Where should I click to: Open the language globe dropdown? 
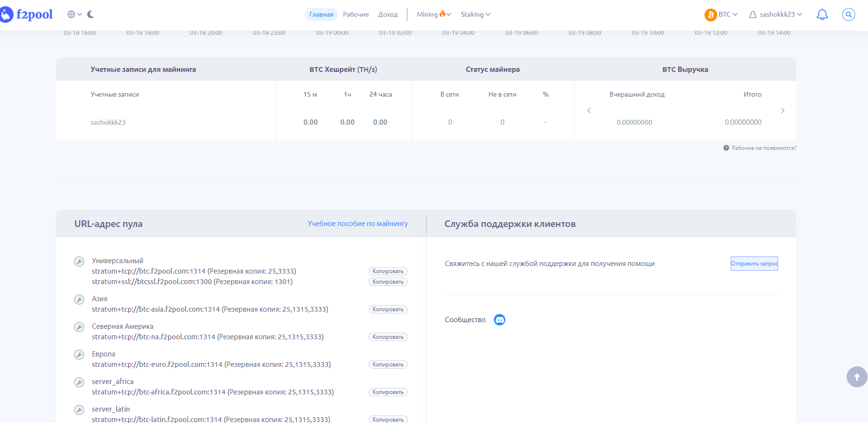(x=74, y=14)
